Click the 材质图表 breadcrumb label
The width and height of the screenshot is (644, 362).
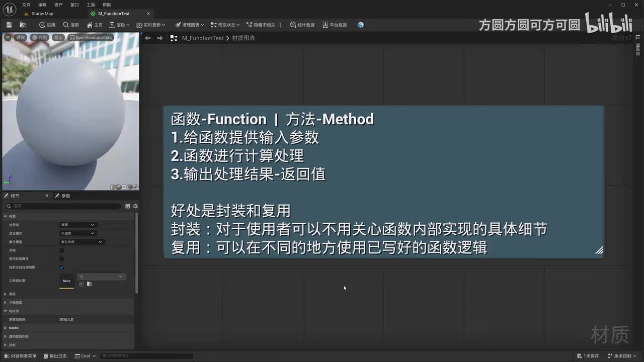[244, 38]
